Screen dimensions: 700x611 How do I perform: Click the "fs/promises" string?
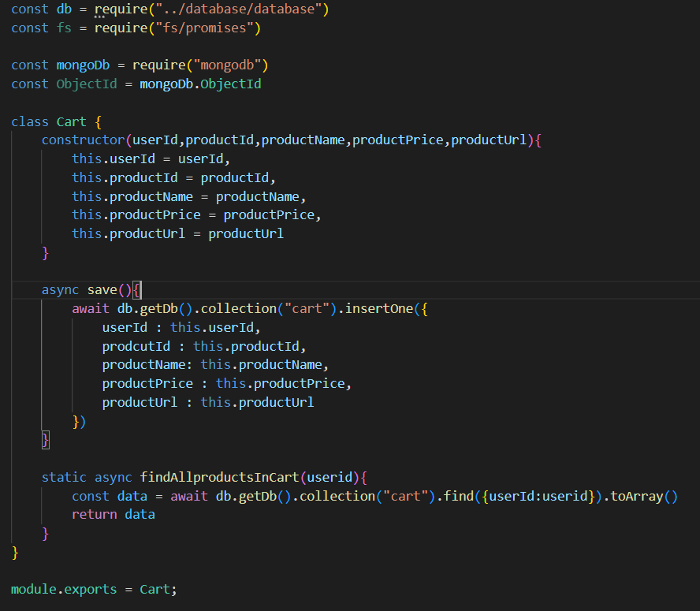click(x=204, y=28)
